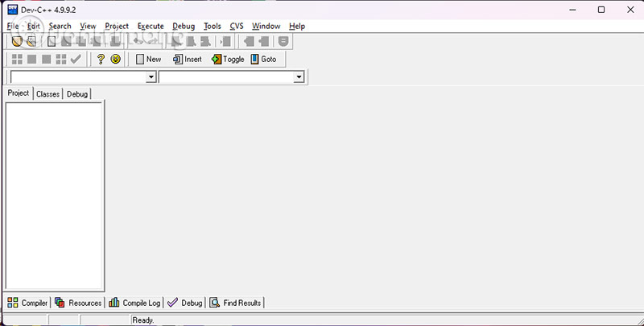
Task: Open the Find Results bottom tab
Action: coord(235,303)
